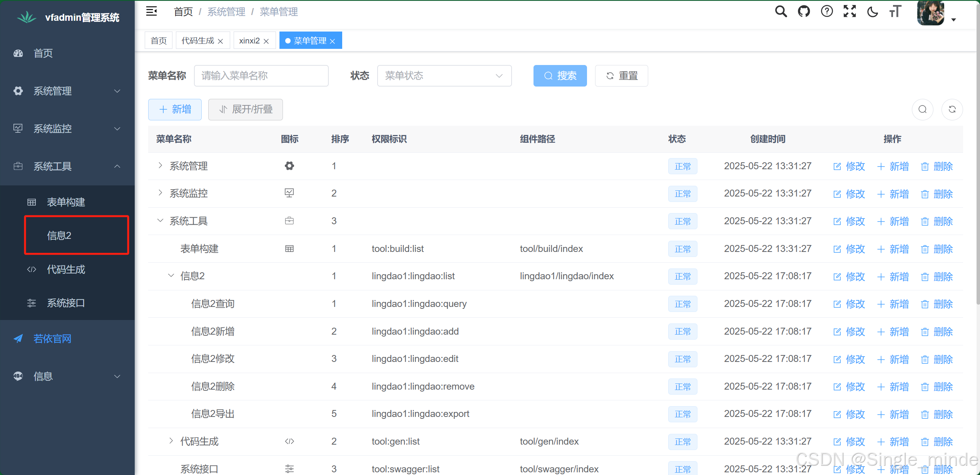980x475 pixels.
Task: Open the GitHub source link icon
Action: pyautogui.click(x=804, y=12)
